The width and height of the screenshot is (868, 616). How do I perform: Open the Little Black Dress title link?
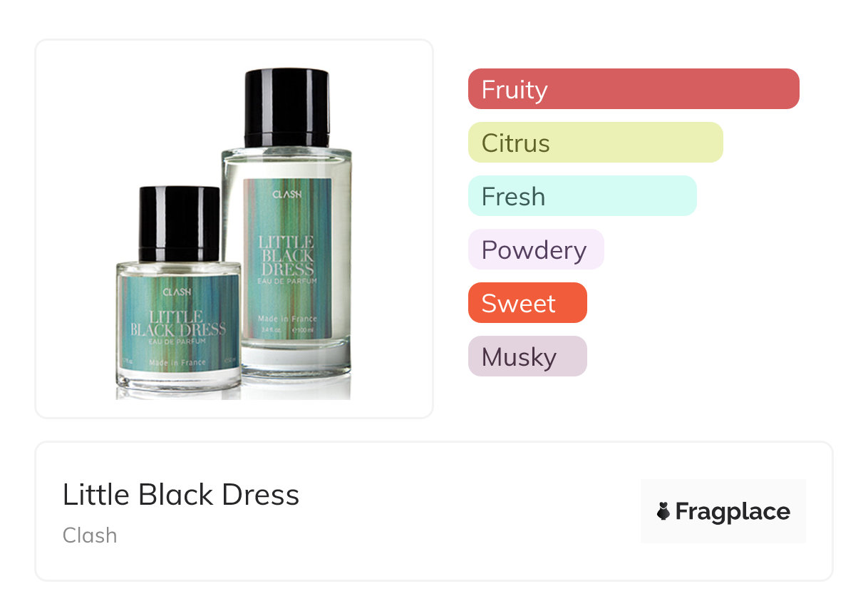click(x=181, y=495)
